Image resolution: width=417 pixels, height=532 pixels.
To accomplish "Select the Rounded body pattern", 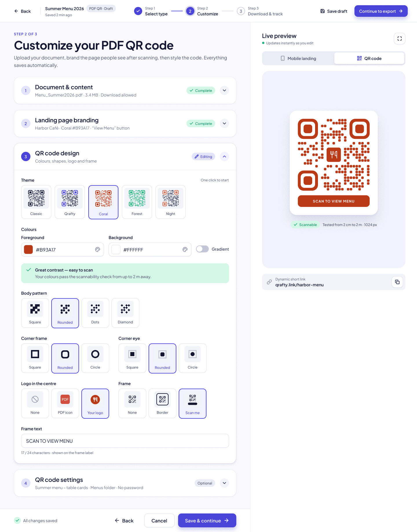I will coord(65,313).
